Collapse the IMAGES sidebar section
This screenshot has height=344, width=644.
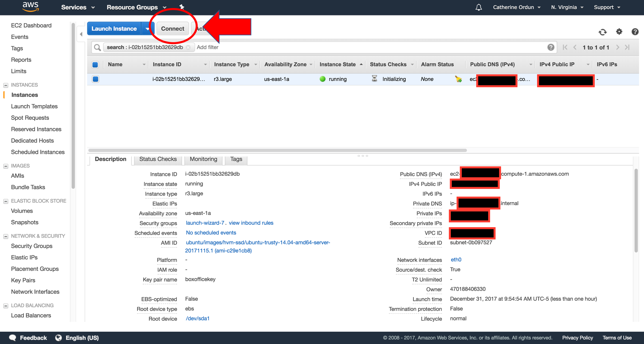(6, 166)
